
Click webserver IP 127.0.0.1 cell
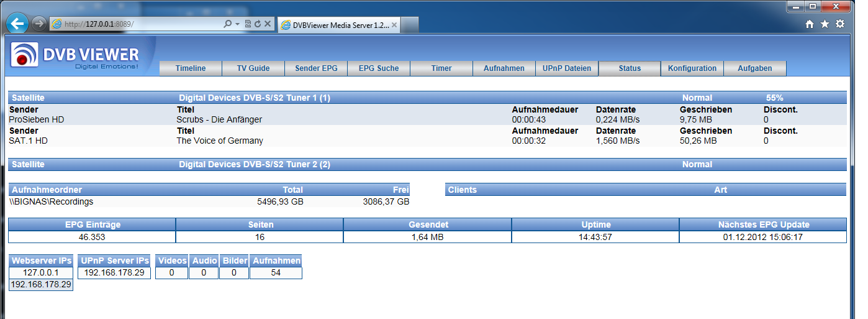coord(41,273)
